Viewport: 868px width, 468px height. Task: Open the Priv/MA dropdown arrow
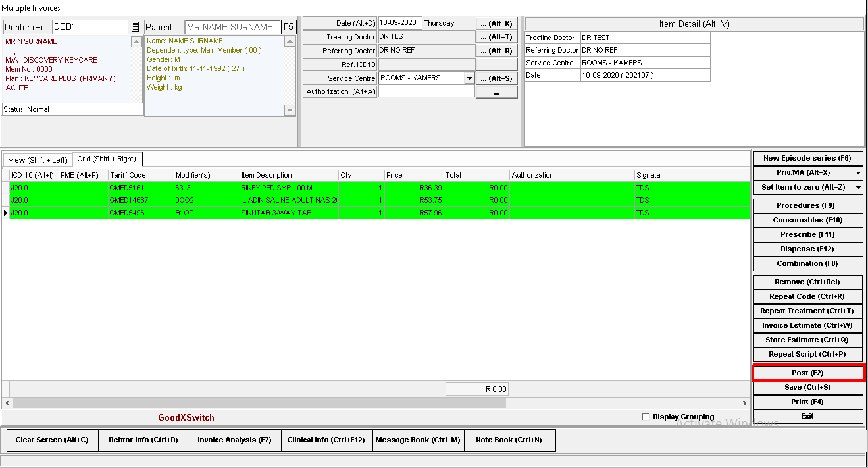[x=858, y=172]
